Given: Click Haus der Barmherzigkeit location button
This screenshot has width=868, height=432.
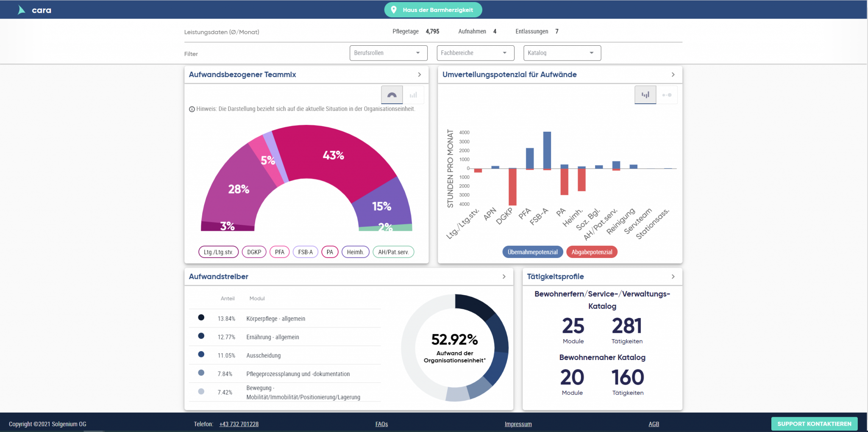Looking at the screenshot, I should pos(433,10).
